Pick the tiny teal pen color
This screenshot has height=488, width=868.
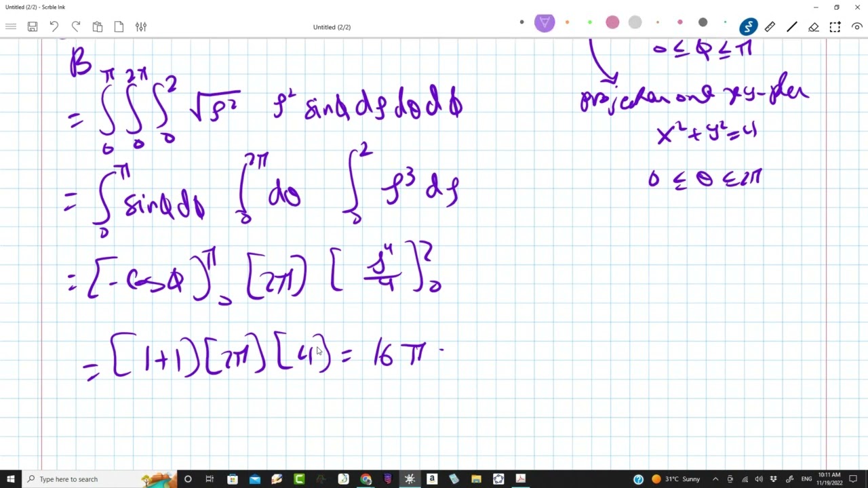click(725, 22)
